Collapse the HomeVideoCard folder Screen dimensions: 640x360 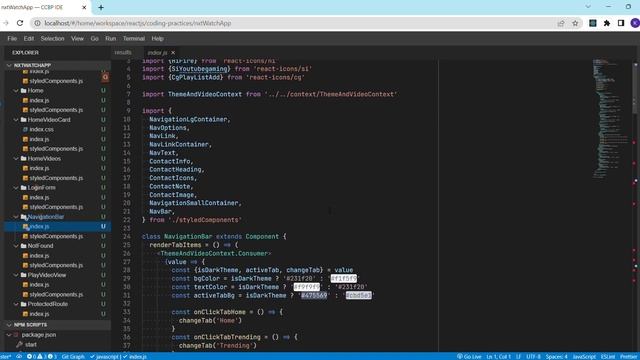16,120
